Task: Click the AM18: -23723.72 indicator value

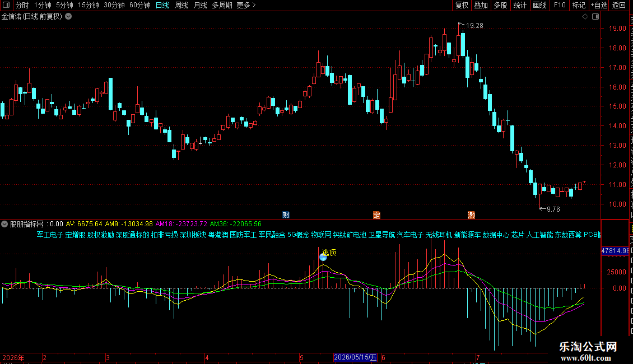Action: pos(181,224)
